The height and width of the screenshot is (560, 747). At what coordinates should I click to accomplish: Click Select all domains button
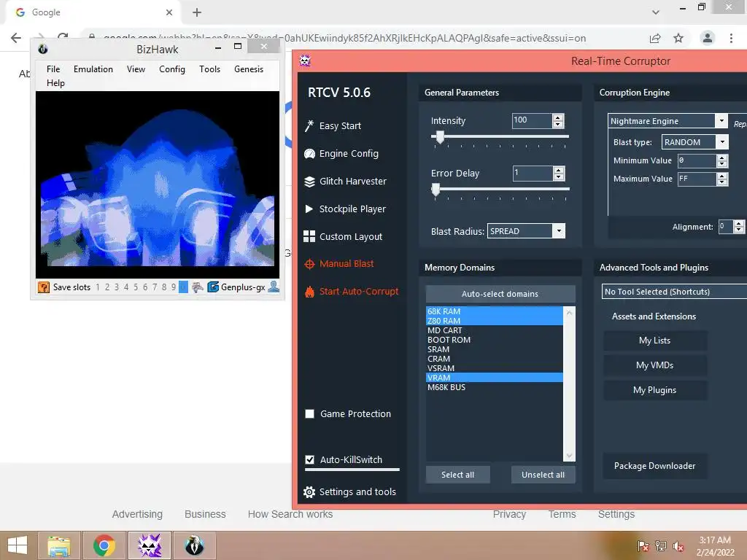tap(458, 475)
